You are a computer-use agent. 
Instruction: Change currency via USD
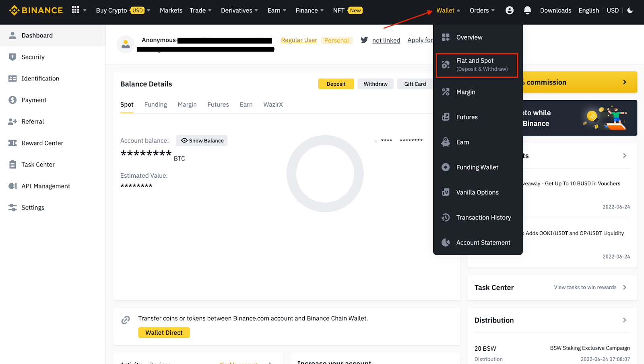(x=613, y=10)
